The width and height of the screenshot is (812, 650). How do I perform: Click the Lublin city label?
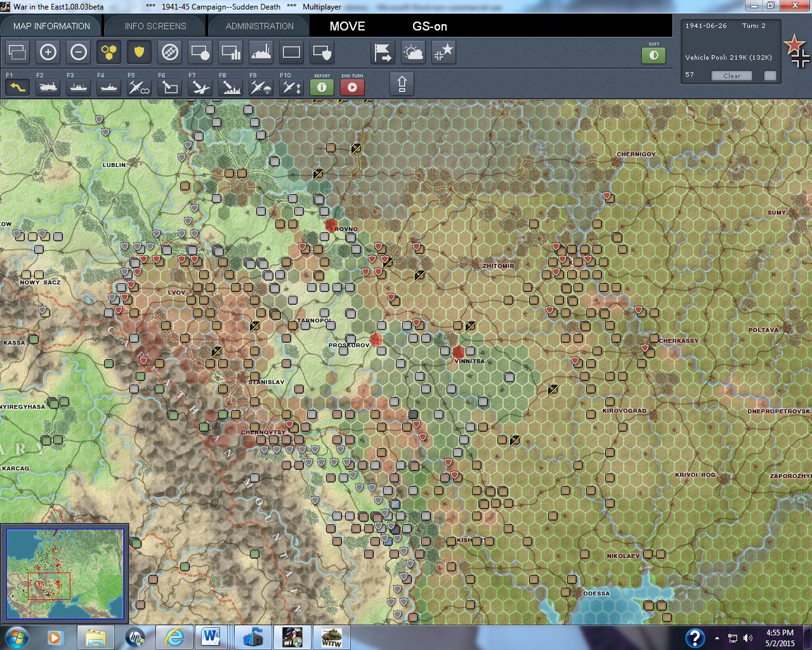114,165
